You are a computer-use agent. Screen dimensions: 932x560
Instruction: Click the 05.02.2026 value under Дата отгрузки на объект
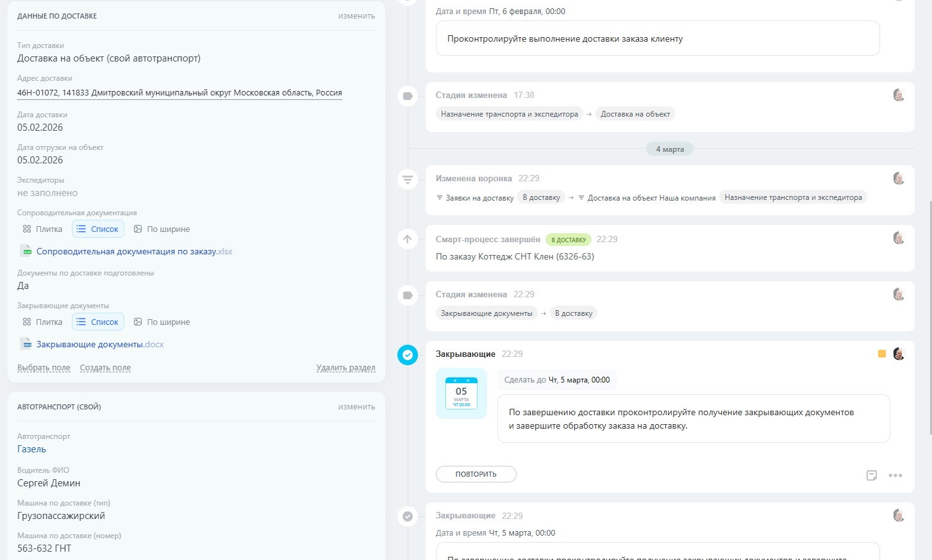(40, 160)
